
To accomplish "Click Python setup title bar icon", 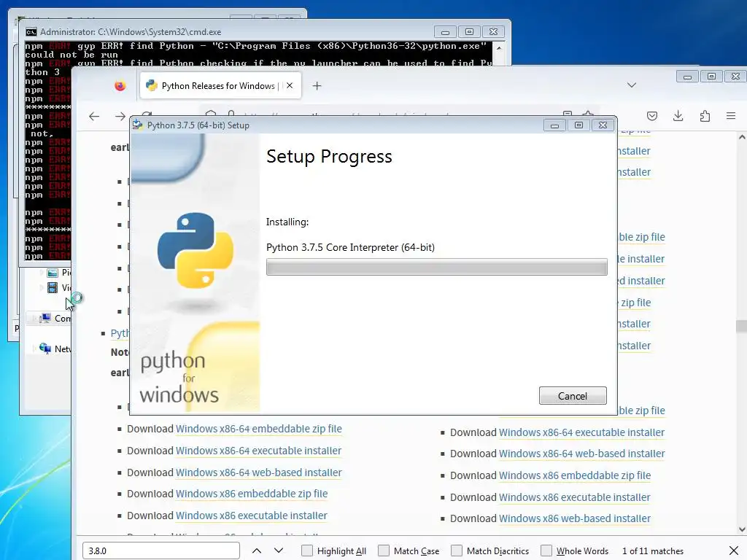I will click(x=138, y=125).
